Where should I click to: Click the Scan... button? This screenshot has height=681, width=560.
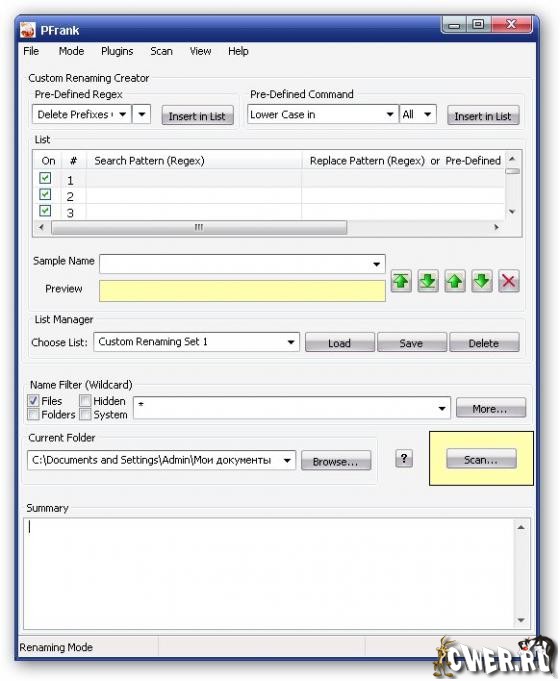(x=481, y=459)
